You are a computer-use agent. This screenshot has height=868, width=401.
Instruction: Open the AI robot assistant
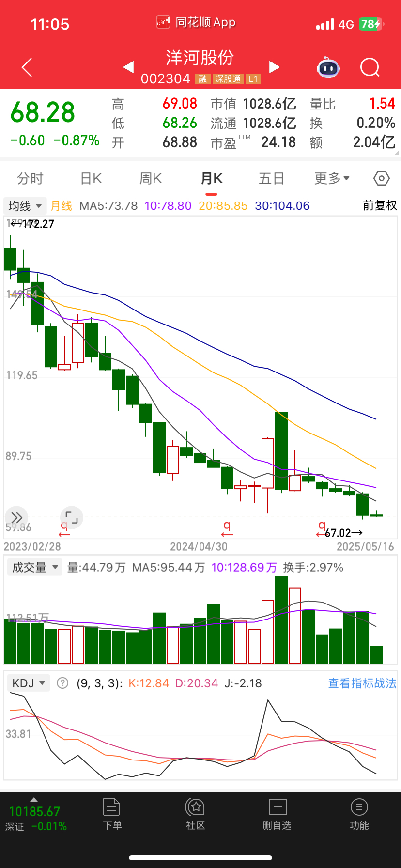point(328,67)
